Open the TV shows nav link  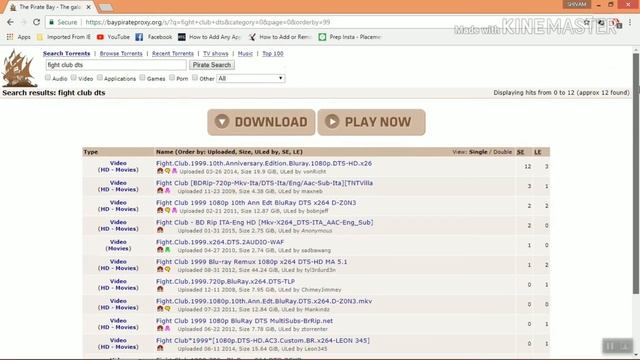[x=216, y=53]
